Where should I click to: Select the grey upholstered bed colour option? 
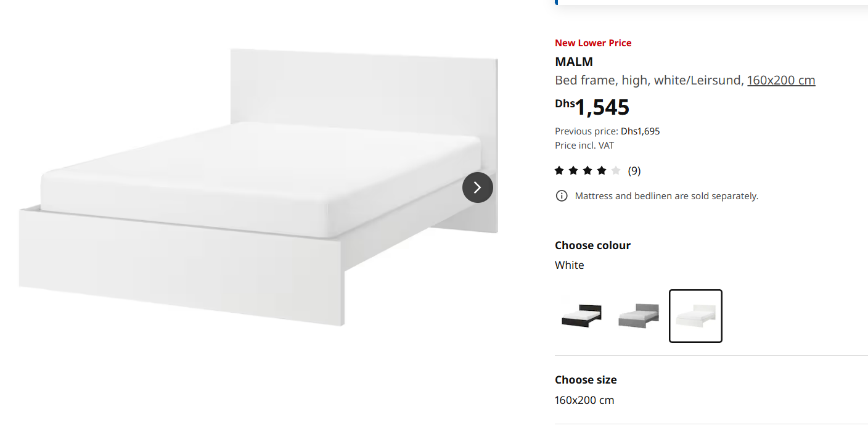[x=638, y=316]
